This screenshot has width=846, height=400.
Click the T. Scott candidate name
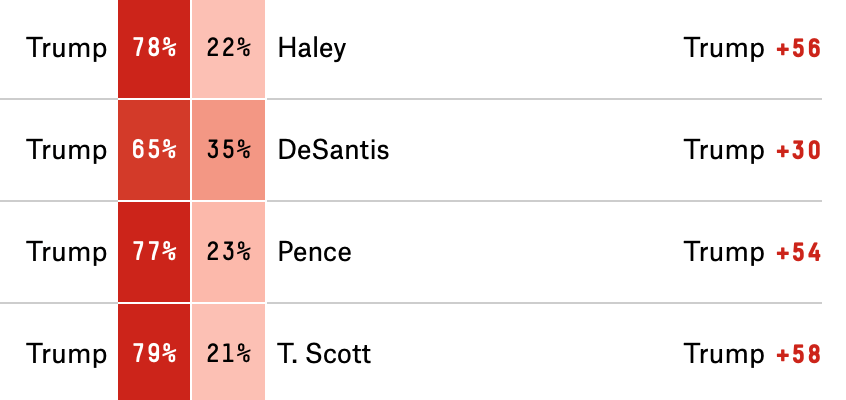tap(324, 354)
